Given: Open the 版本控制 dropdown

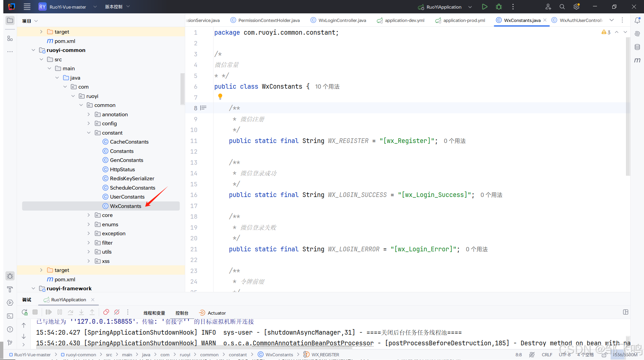Looking at the screenshot, I should point(117,7).
